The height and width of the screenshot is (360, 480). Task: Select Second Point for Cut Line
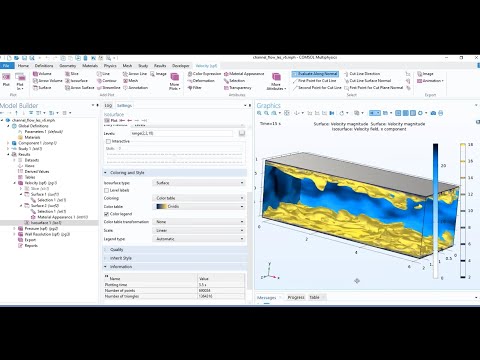click(x=317, y=88)
